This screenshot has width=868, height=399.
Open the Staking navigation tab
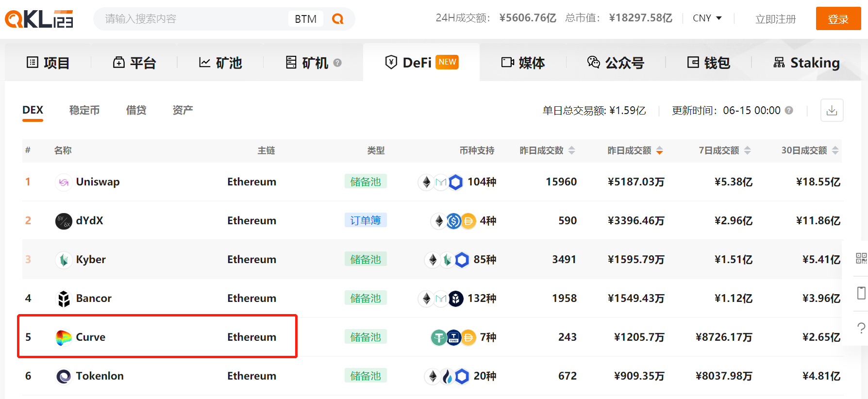[x=806, y=63]
